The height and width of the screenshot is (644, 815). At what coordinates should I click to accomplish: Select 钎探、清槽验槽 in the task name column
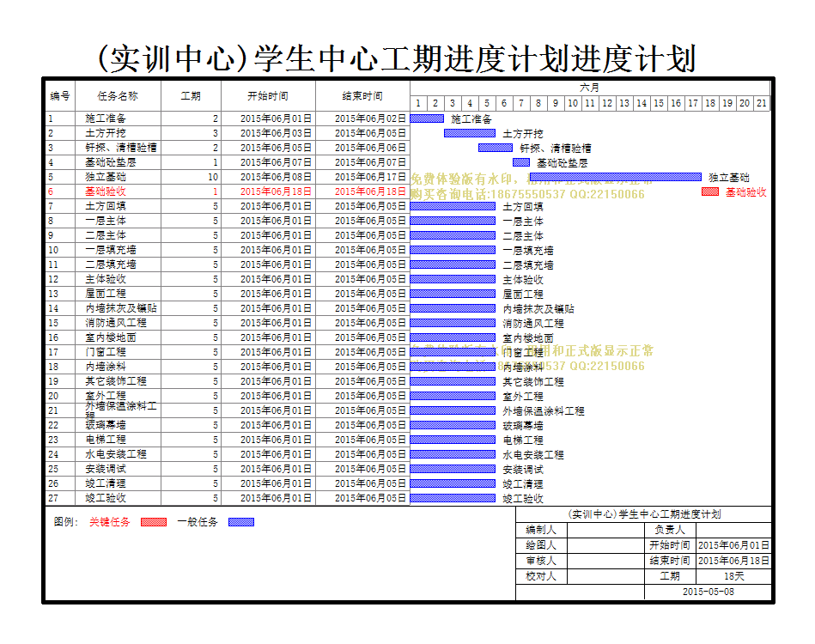pos(121,148)
